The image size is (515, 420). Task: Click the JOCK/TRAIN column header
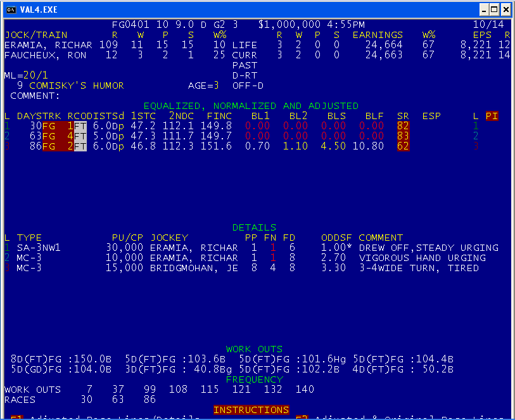pos(36,35)
